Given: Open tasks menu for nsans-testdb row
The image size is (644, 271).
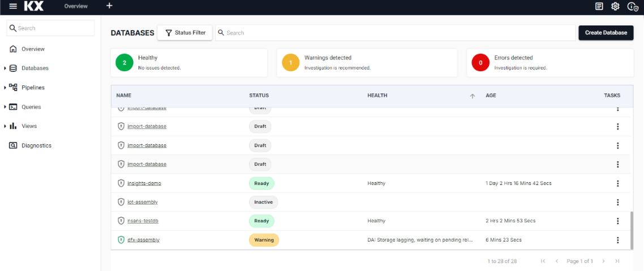Looking at the screenshot, I should [x=617, y=221].
